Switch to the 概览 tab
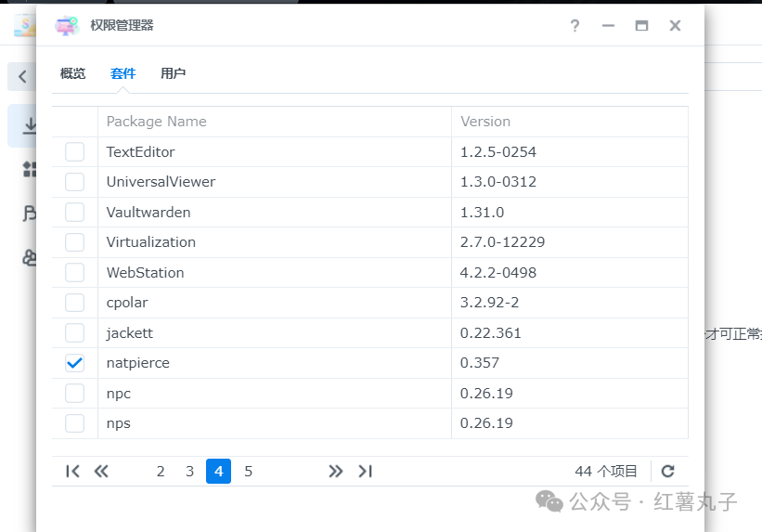The width and height of the screenshot is (762, 532). 73,73
